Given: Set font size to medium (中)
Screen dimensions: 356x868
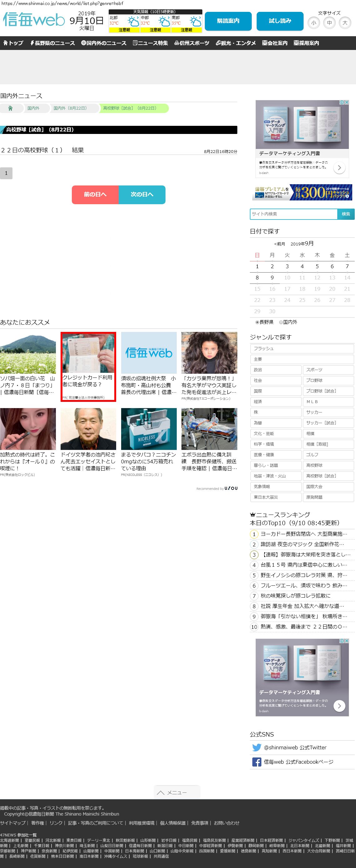Looking at the screenshot, I should (x=329, y=23).
